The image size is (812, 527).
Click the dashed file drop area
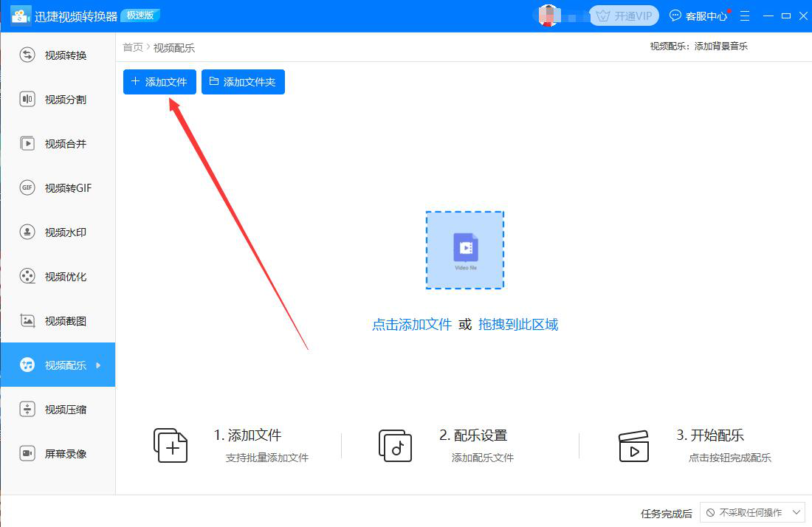(x=465, y=250)
